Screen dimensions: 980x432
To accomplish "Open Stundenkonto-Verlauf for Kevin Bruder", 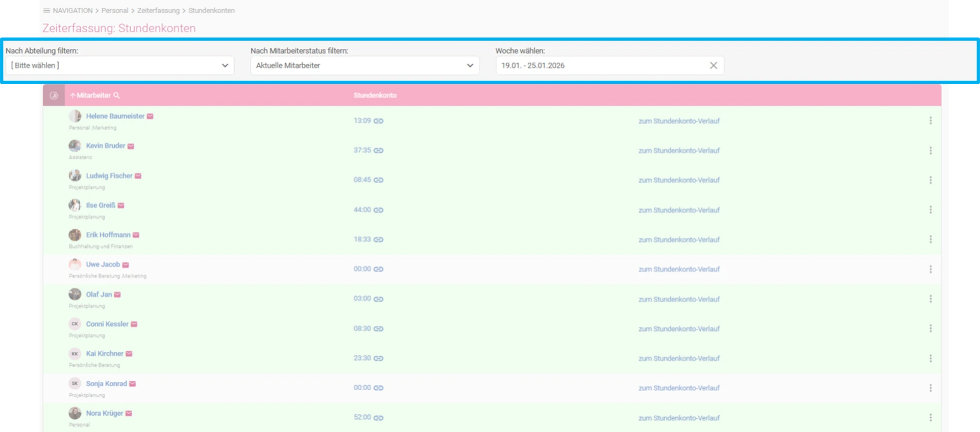I will pos(679,151).
